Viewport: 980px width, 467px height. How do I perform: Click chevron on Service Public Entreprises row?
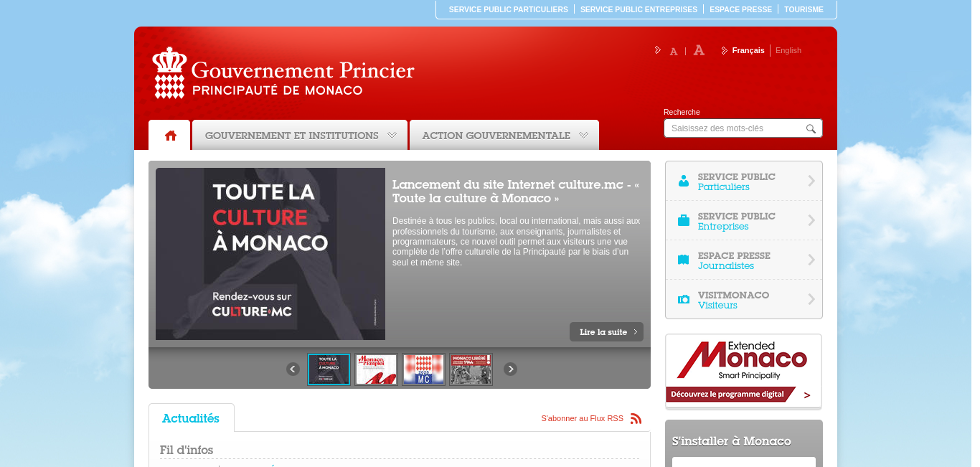pyautogui.click(x=811, y=220)
